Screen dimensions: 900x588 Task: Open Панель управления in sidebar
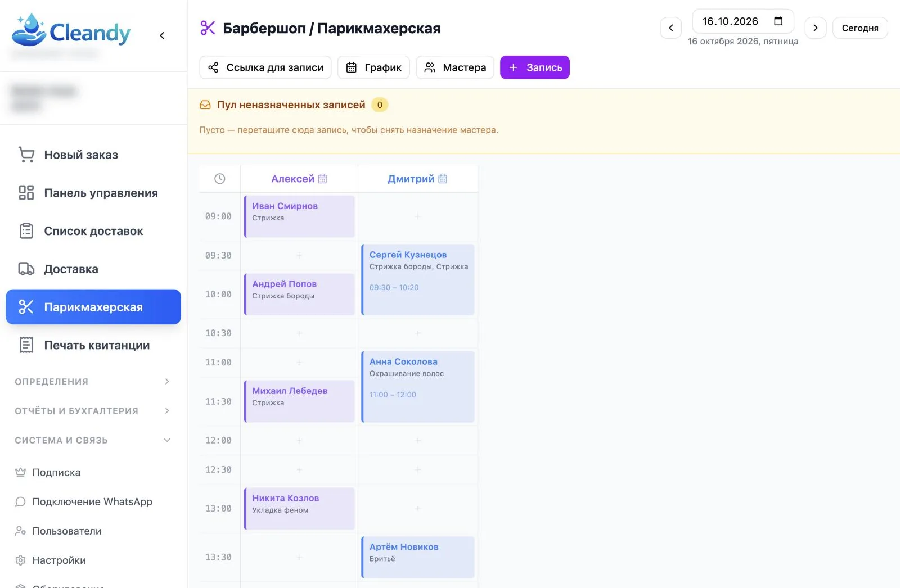pyautogui.click(x=93, y=193)
